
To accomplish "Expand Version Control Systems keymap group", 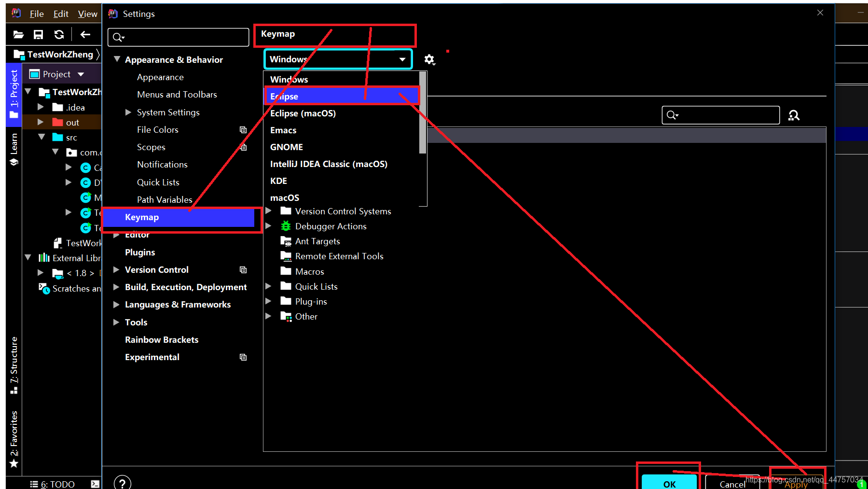I will pos(269,211).
